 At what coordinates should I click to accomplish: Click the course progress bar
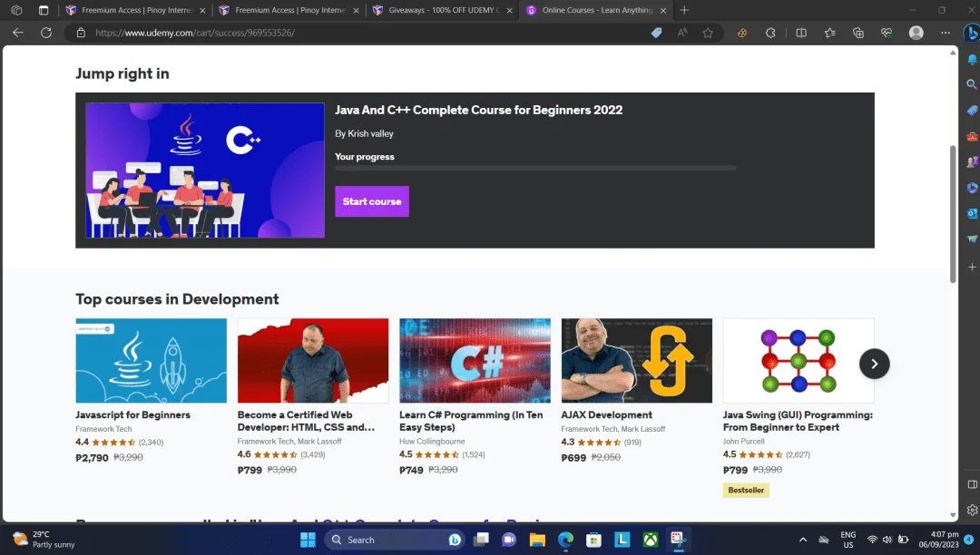click(x=535, y=168)
